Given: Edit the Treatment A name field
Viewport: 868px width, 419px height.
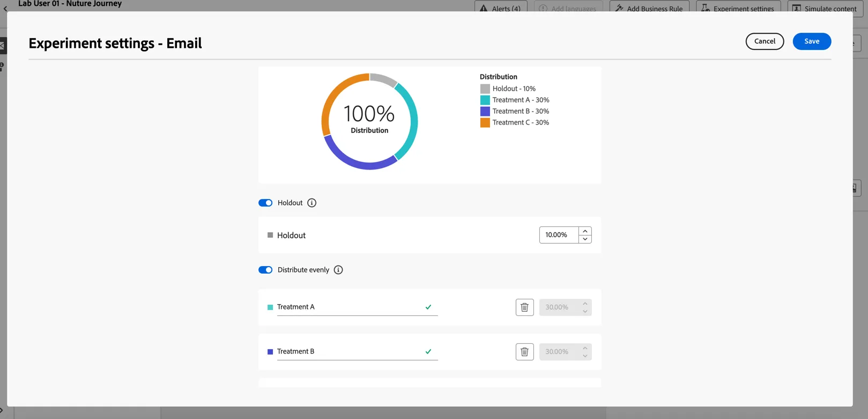Looking at the screenshot, I should (x=358, y=307).
